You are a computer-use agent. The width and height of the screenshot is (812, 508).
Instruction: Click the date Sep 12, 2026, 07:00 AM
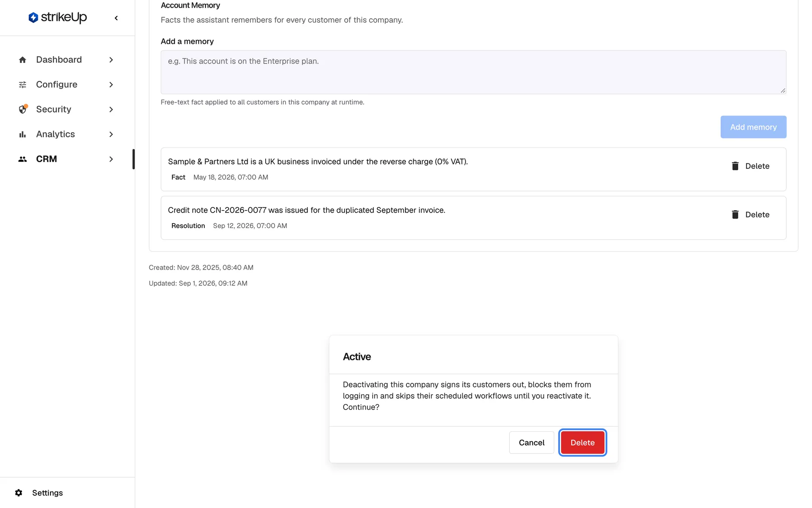(250, 226)
